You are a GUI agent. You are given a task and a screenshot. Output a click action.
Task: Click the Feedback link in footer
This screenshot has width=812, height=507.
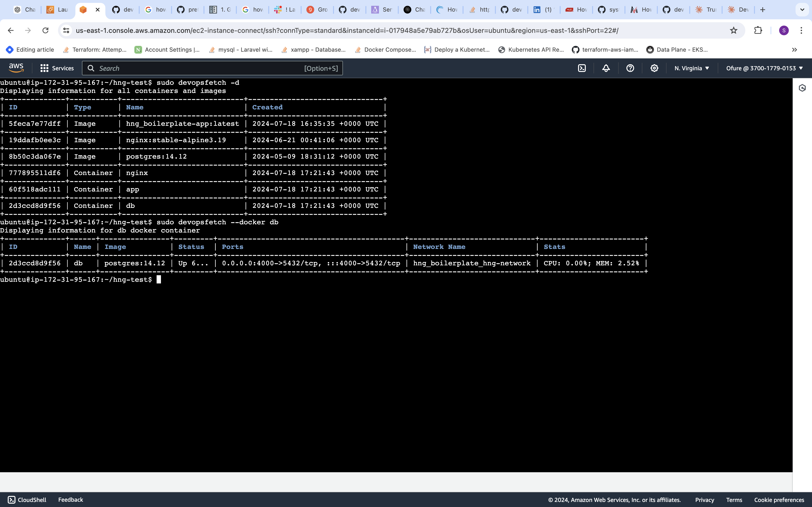[x=71, y=500]
